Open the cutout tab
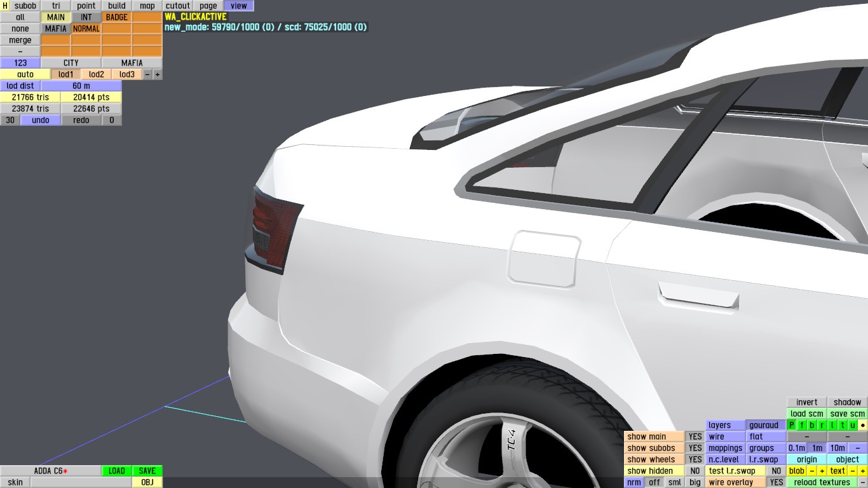 [x=178, y=6]
